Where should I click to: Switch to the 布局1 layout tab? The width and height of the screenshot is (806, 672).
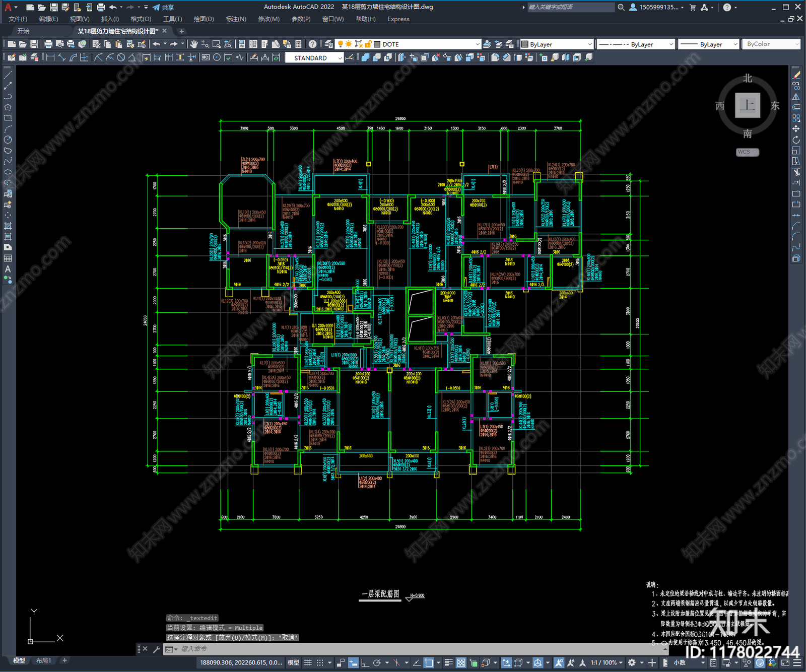click(x=43, y=660)
